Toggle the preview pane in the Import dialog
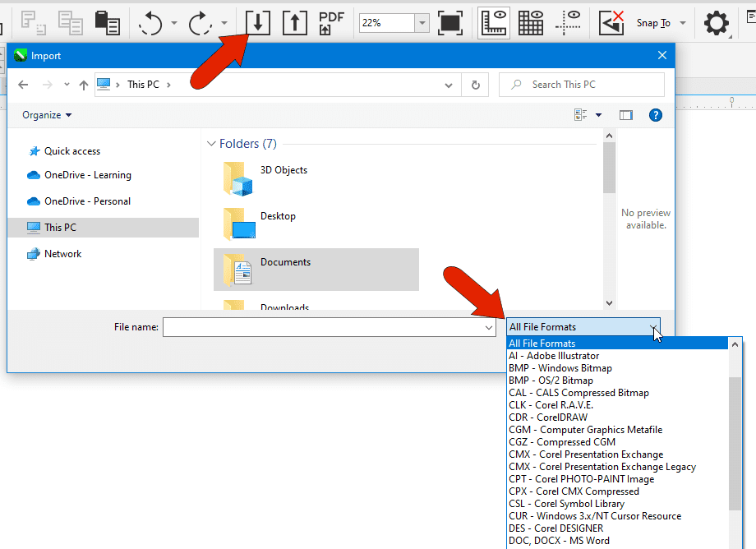This screenshot has width=756, height=549. tap(626, 114)
